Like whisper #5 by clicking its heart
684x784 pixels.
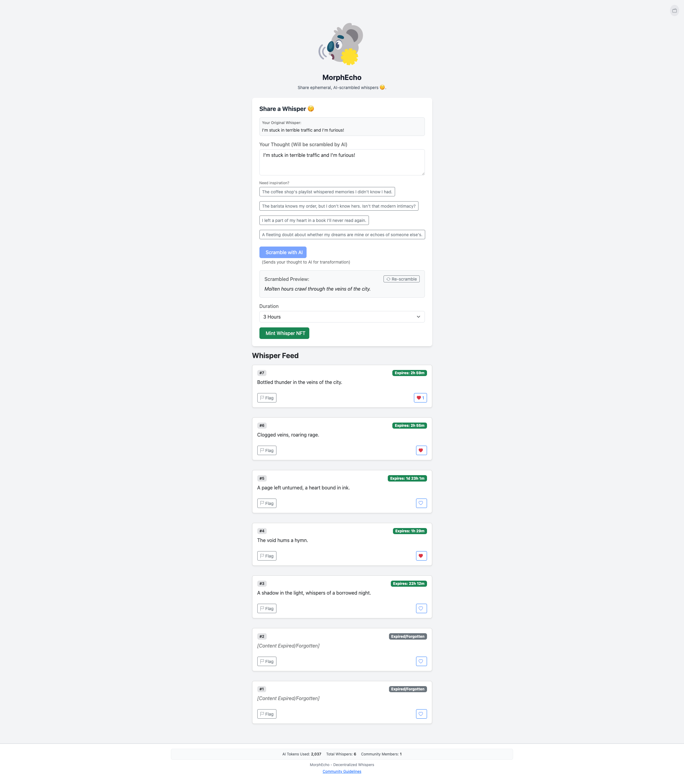point(421,503)
